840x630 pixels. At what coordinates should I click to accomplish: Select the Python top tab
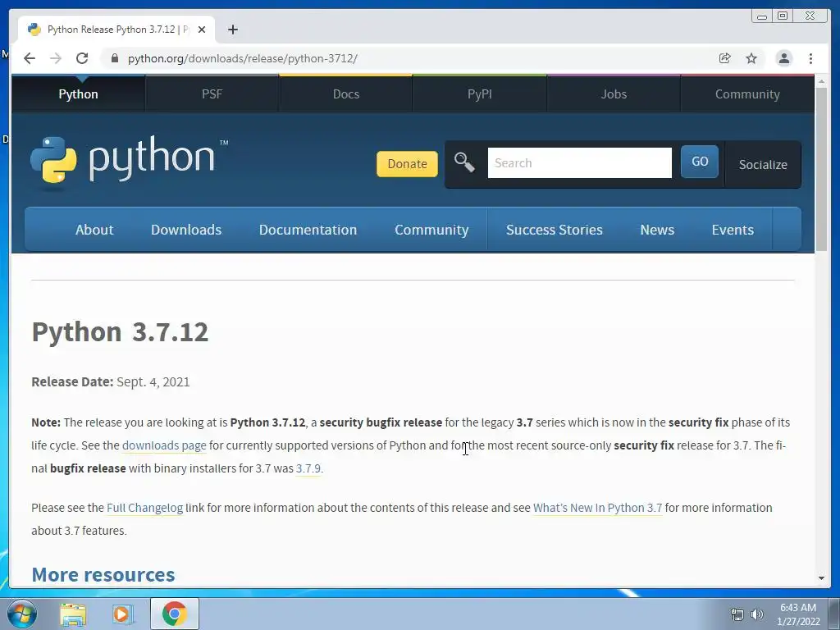pos(78,94)
